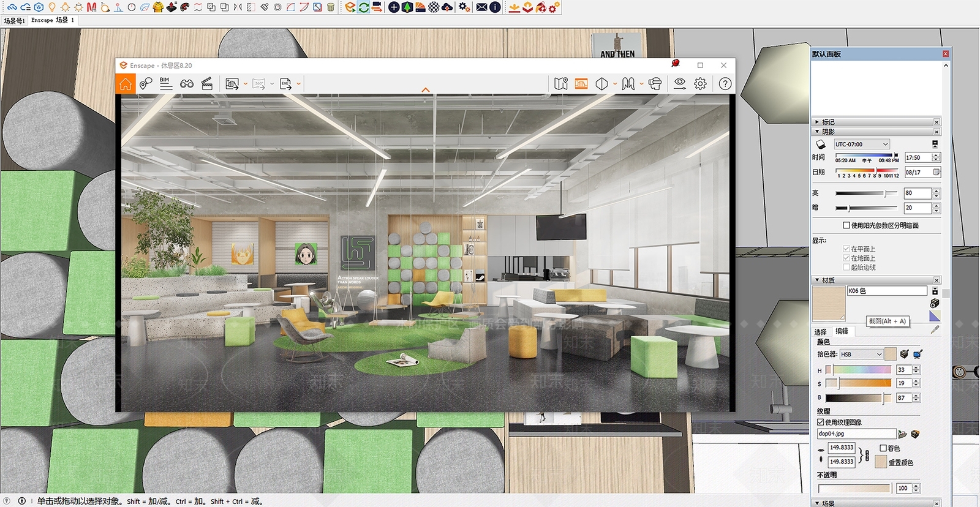Open dropdown arrow beside screenshot export
The image size is (980, 507).
[x=246, y=84]
